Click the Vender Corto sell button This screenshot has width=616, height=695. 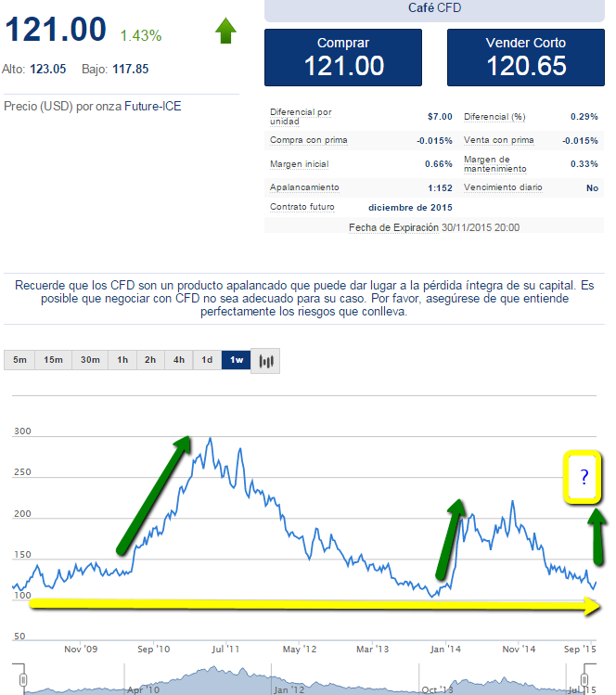click(525, 57)
